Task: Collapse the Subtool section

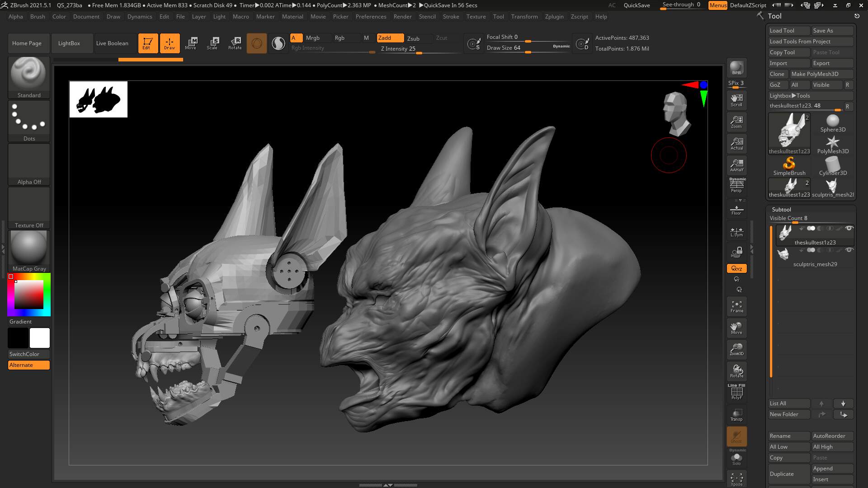Action: coord(781,210)
